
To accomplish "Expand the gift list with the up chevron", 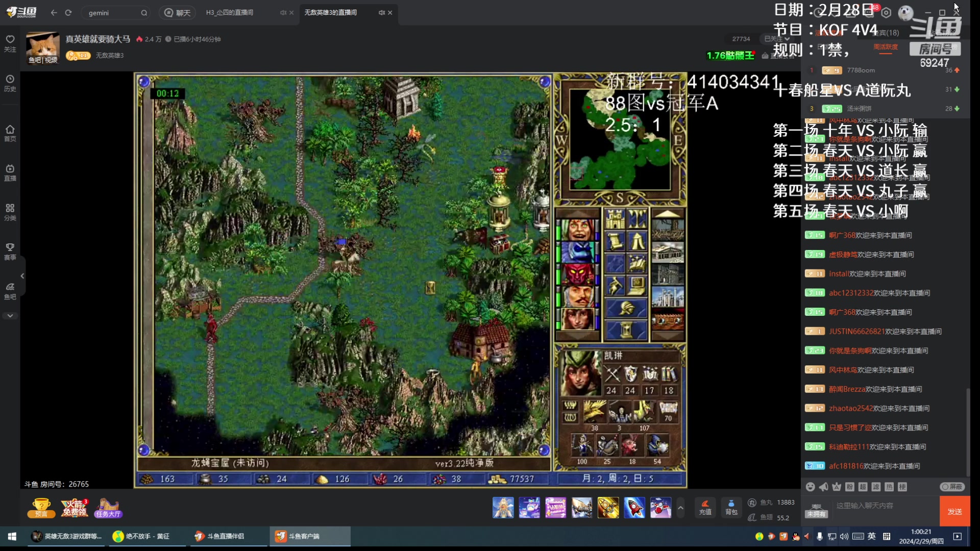I will [x=680, y=508].
